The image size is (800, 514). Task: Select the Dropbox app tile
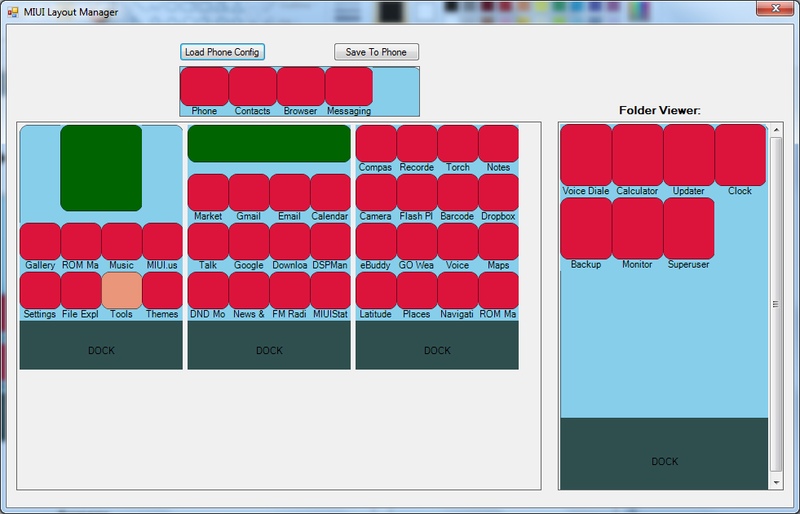point(498,192)
